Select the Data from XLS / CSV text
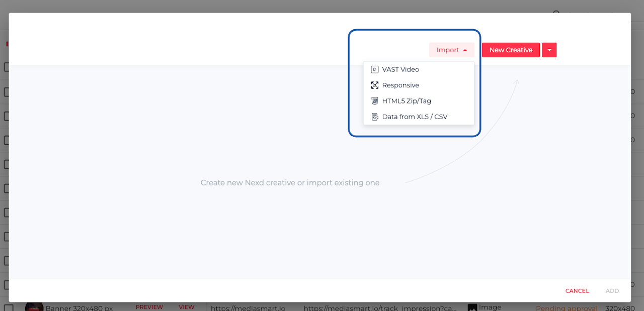The height and width of the screenshot is (311, 644). pyautogui.click(x=415, y=117)
